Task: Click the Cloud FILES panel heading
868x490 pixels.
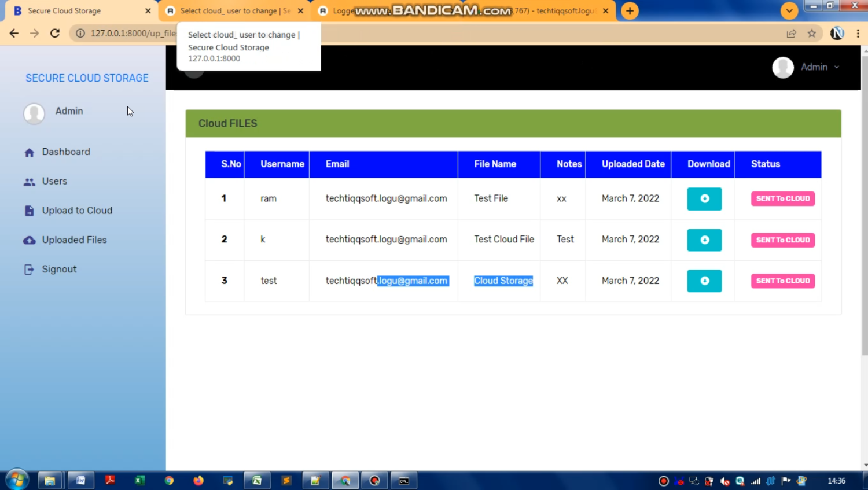Action: [x=227, y=124]
